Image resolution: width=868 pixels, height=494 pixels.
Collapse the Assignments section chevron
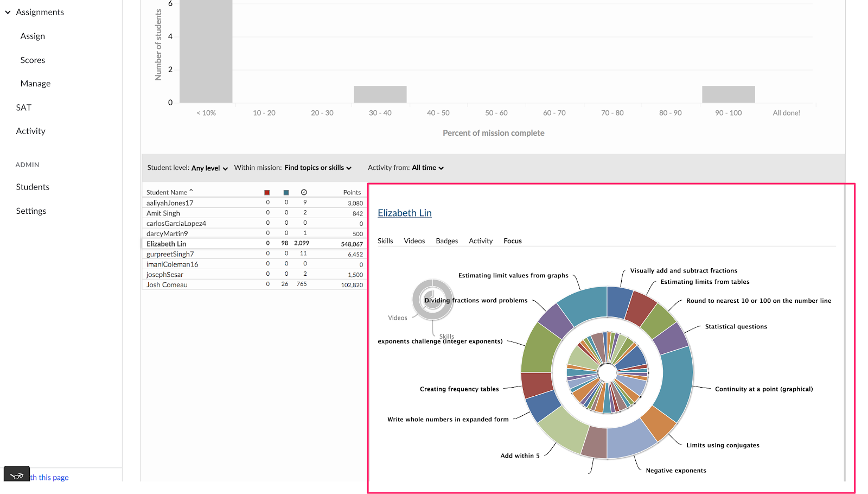pos(8,12)
